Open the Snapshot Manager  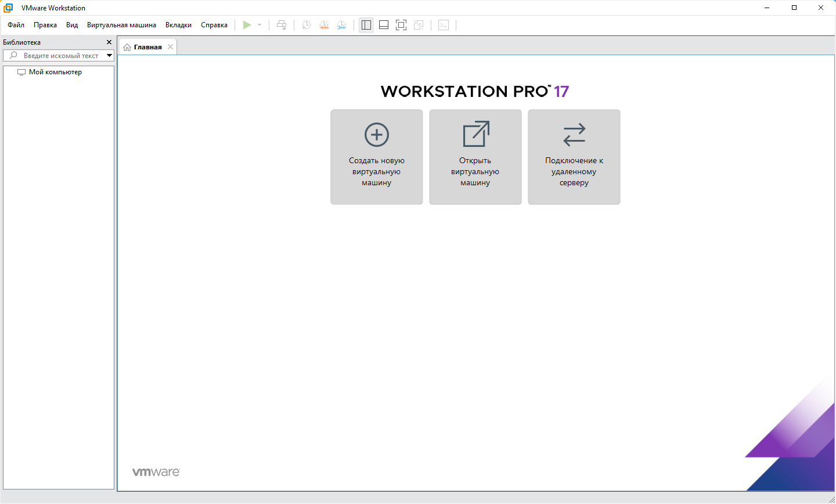point(341,24)
